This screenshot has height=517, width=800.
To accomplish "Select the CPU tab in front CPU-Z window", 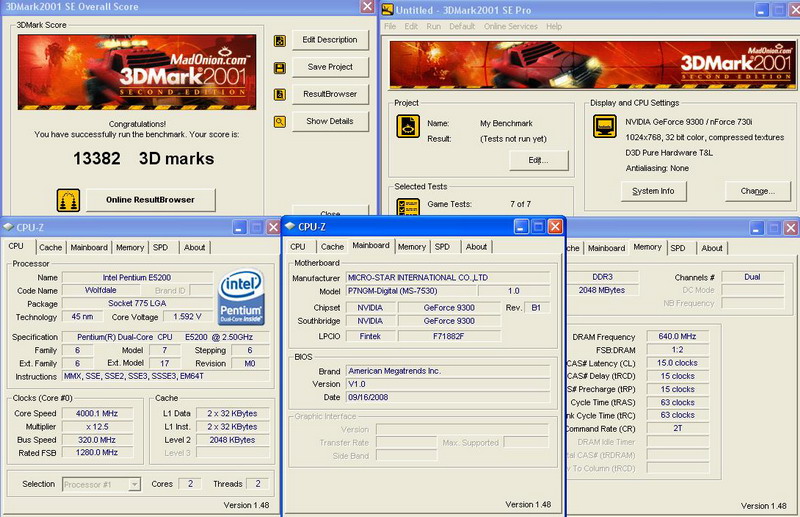I will (297, 247).
